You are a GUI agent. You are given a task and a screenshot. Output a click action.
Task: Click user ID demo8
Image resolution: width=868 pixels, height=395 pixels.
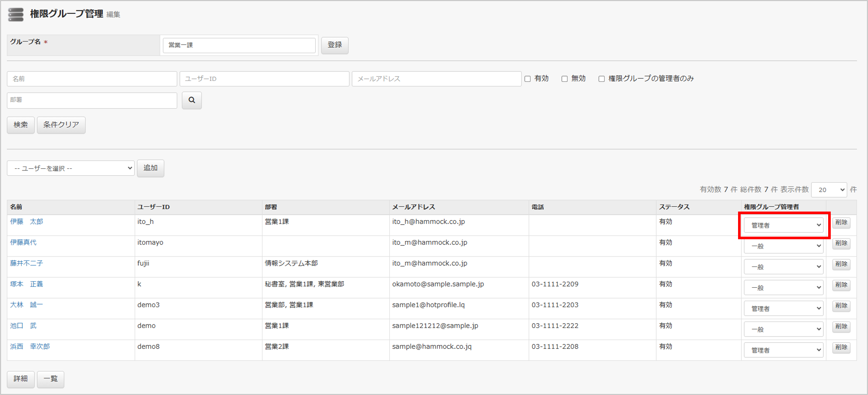click(149, 346)
